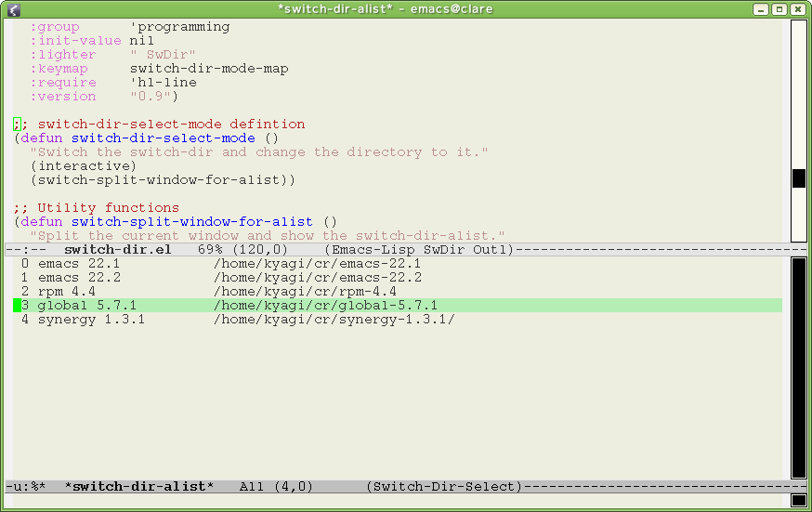Close the emacs@clare window
812x512 pixels.
(798, 9)
